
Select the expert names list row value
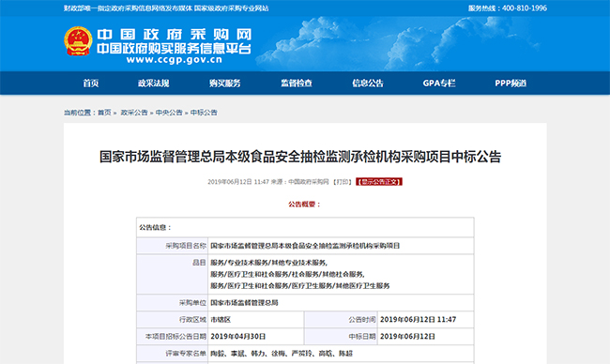(282, 354)
